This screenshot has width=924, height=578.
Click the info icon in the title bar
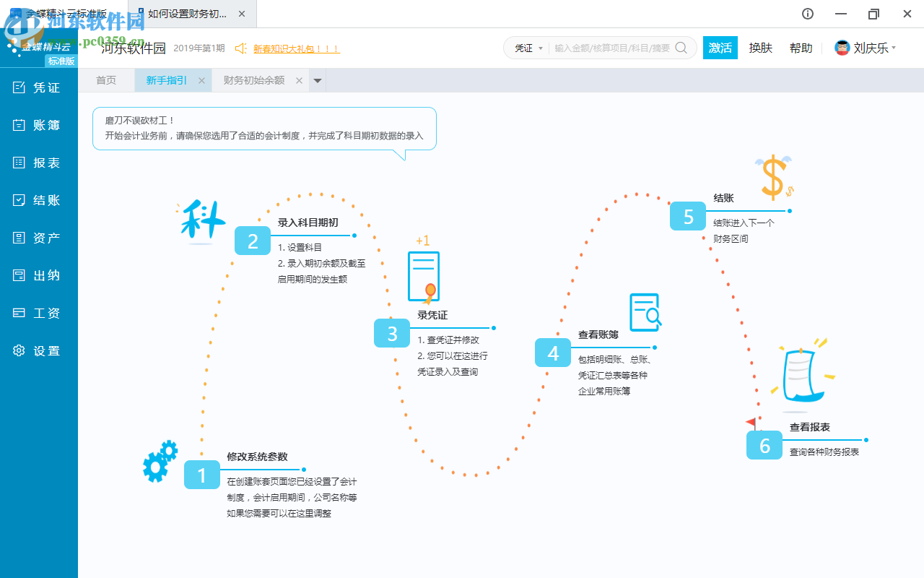[x=807, y=14]
